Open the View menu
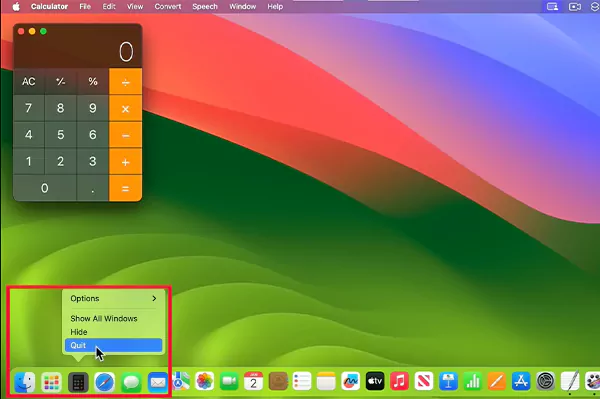The image size is (600, 399). click(x=135, y=7)
